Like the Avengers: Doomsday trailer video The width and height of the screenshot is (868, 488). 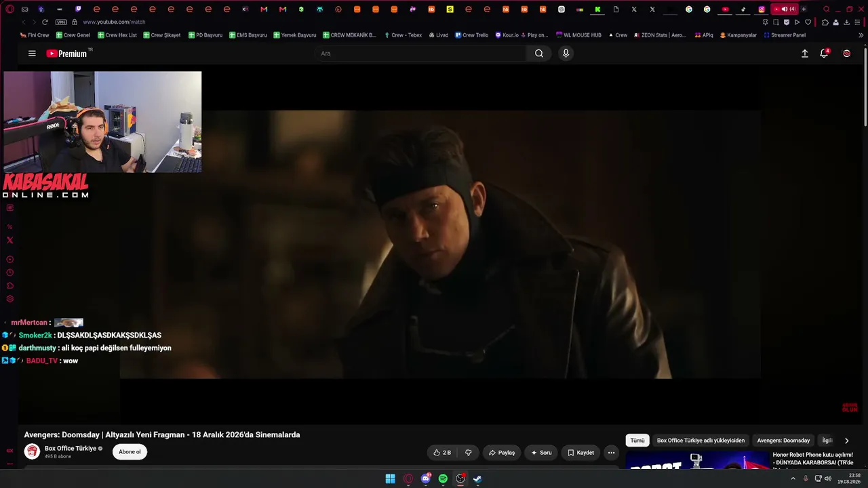click(441, 452)
